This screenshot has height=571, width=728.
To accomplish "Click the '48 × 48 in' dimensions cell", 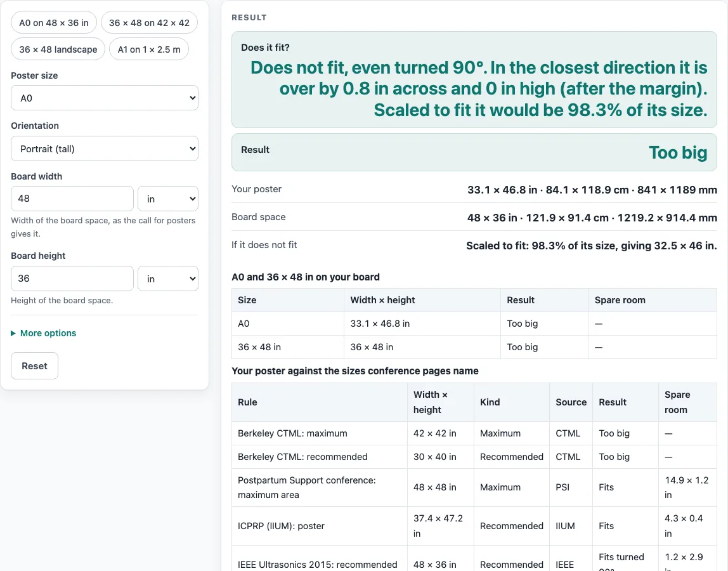I will click(x=441, y=487).
